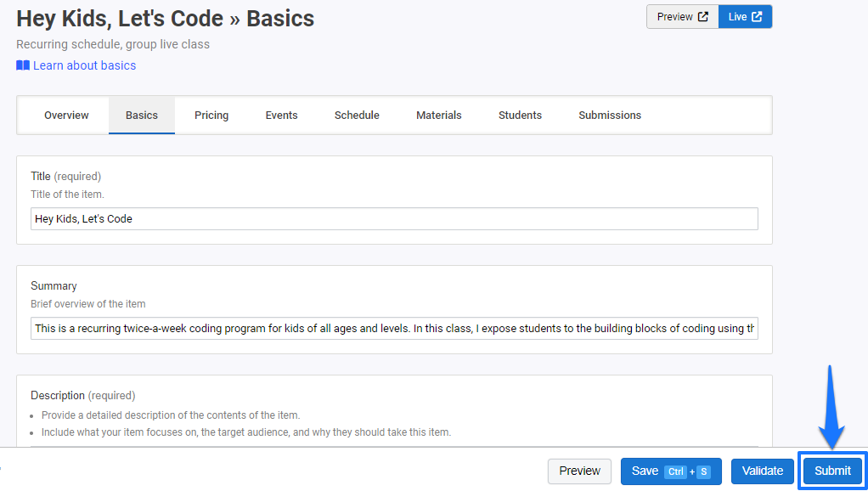This screenshot has height=491, width=868.
Task: Follow the Learn about basics link
Action: (x=84, y=65)
